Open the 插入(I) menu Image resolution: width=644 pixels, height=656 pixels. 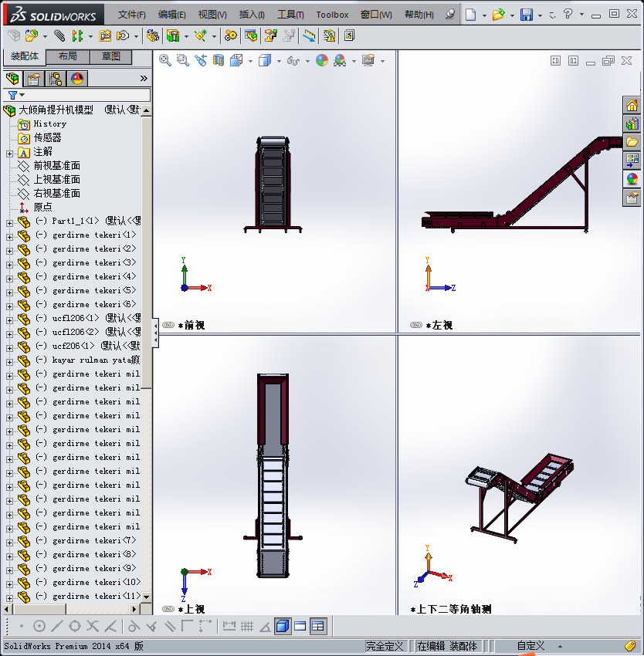pyautogui.click(x=252, y=15)
